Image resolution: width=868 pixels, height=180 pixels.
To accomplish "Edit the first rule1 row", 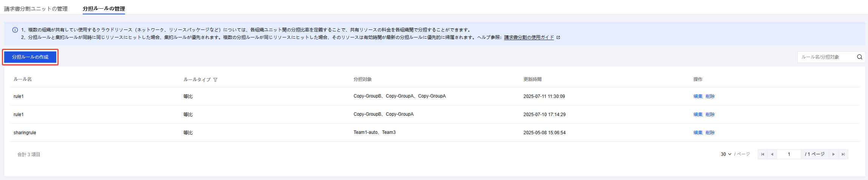I will coord(698,96).
